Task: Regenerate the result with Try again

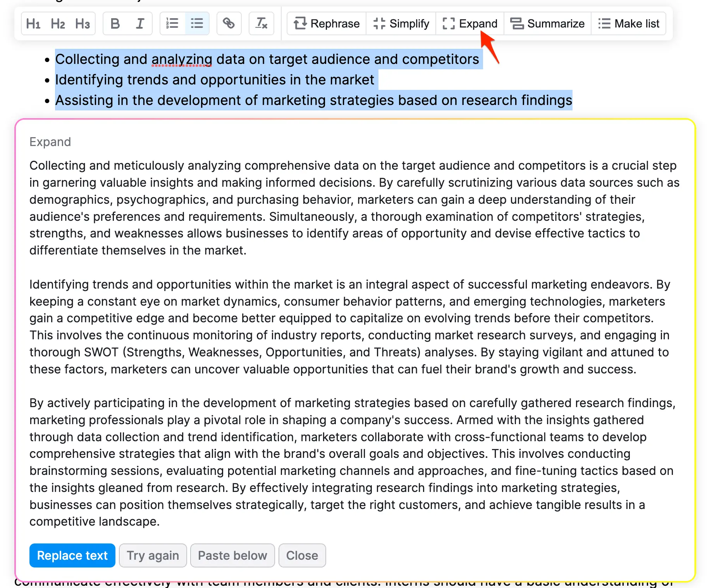Action: pyautogui.click(x=153, y=555)
